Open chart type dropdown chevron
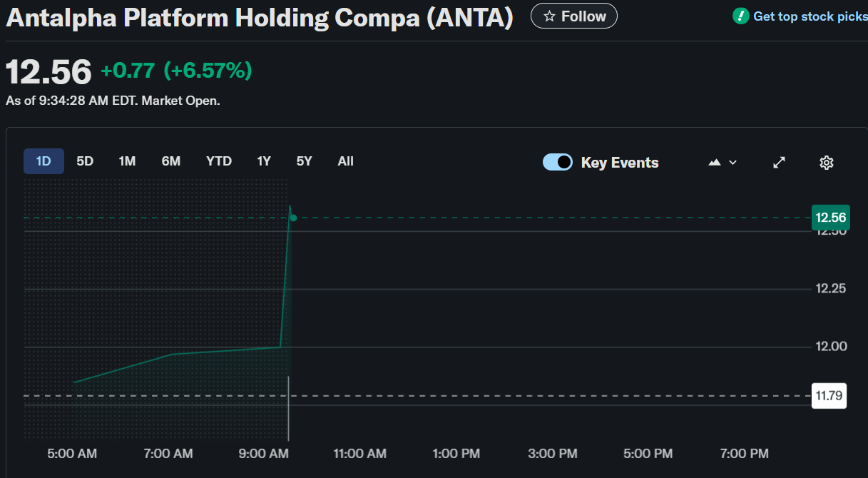 coord(733,163)
